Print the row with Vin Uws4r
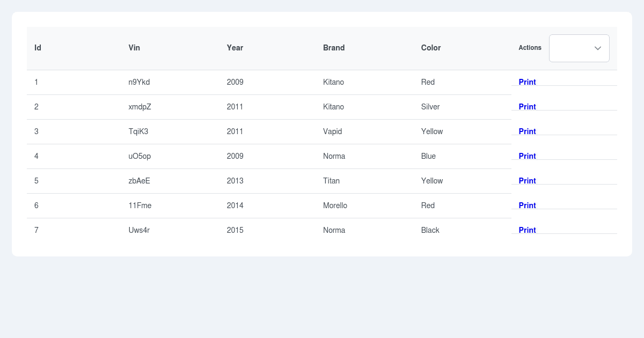 coord(527,230)
